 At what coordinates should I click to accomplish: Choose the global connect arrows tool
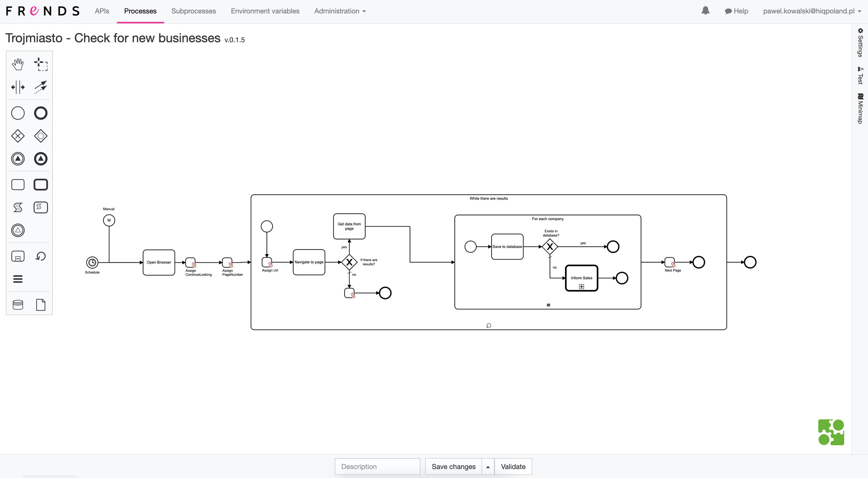(x=40, y=87)
